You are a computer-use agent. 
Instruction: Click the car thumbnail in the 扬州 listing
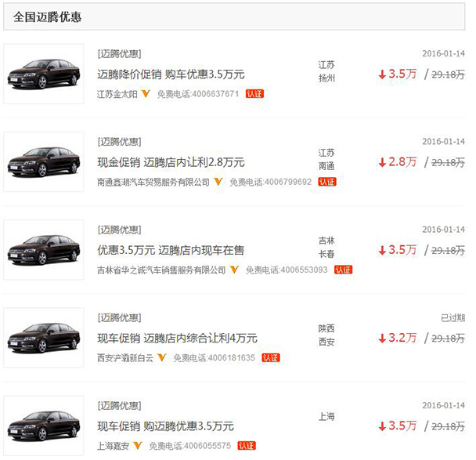coord(43,74)
